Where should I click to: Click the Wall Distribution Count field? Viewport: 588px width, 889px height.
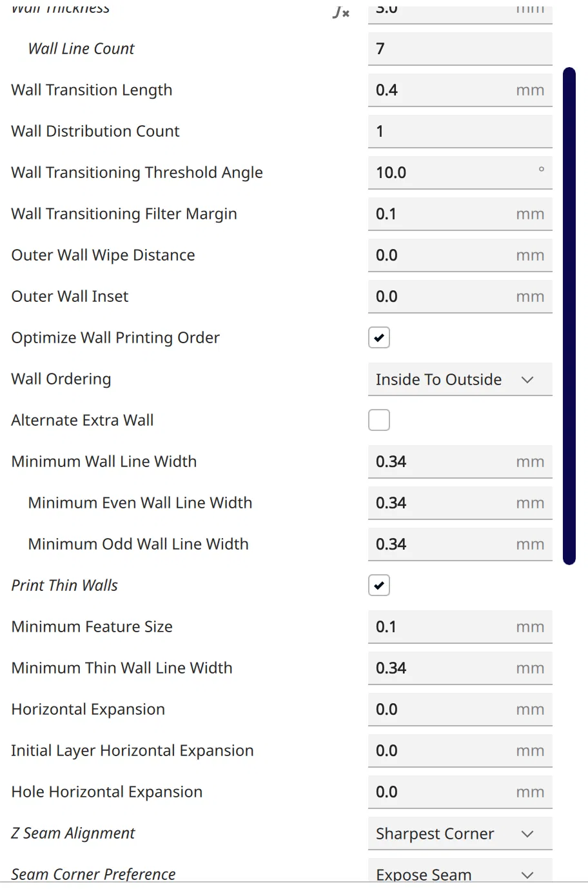[460, 132]
